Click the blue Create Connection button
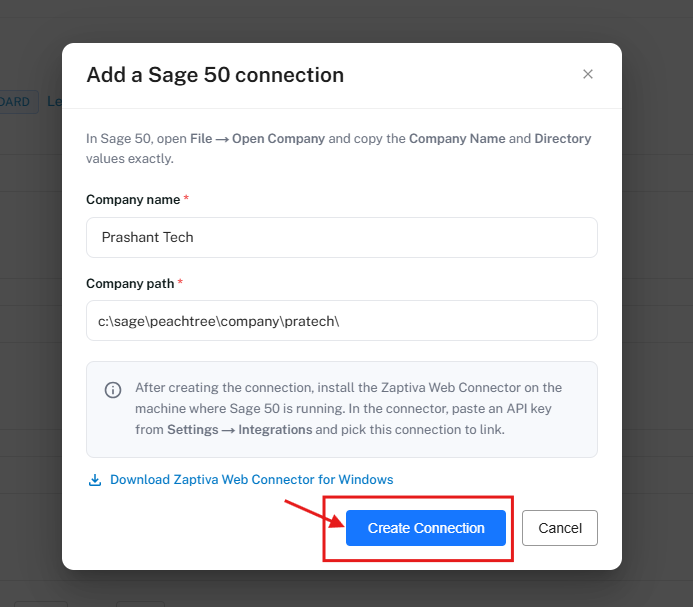693x607 pixels. click(x=426, y=528)
